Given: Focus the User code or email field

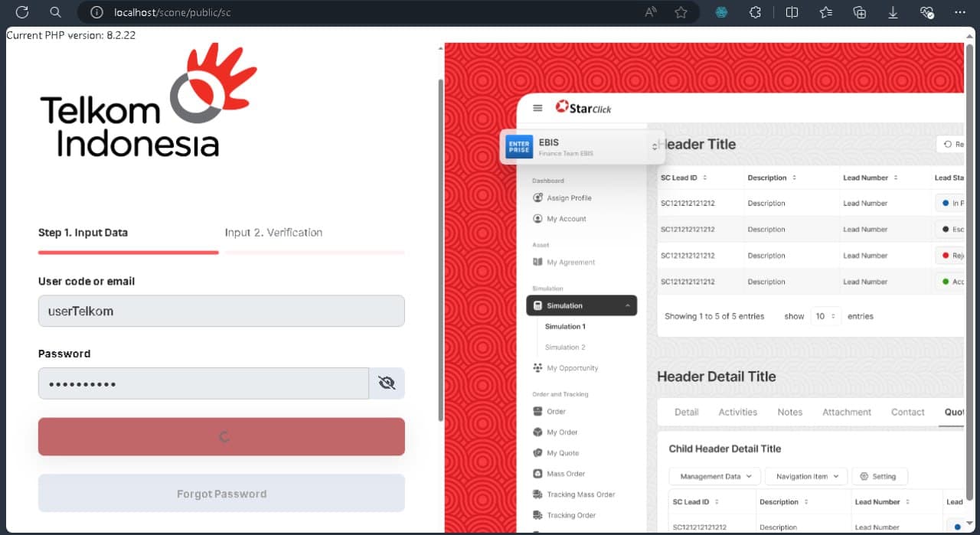Looking at the screenshot, I should coord(221,312).
